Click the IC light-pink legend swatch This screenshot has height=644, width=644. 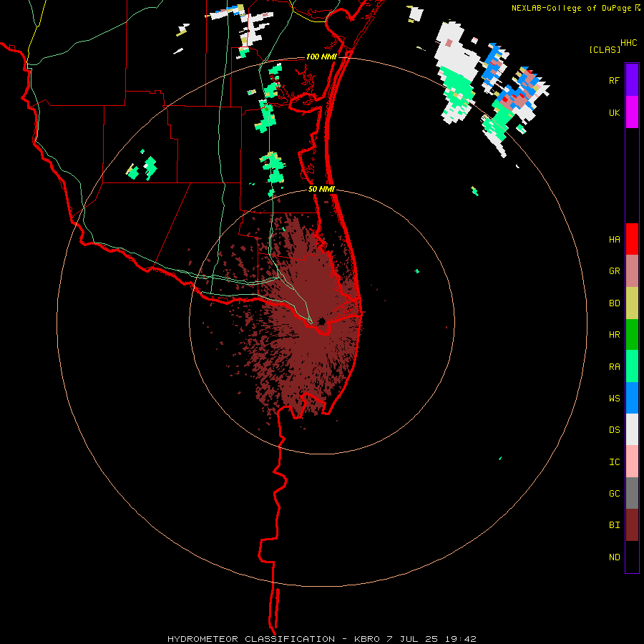(x=632, y=462)
